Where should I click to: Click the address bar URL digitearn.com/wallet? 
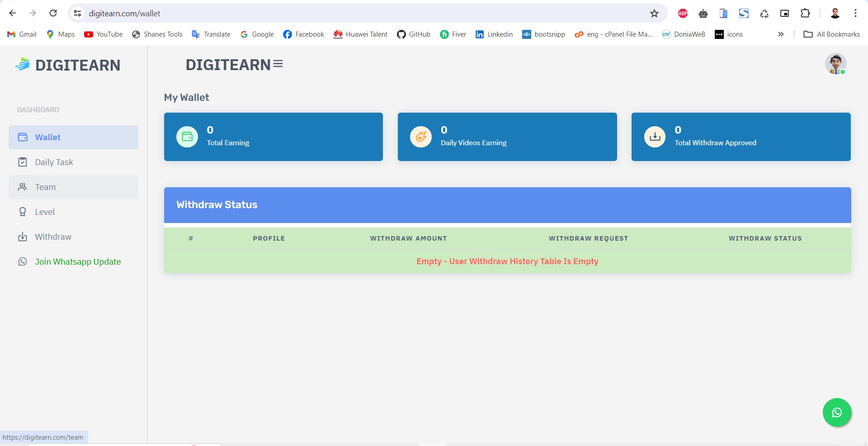pyautogui.click(x=124, y=14)
